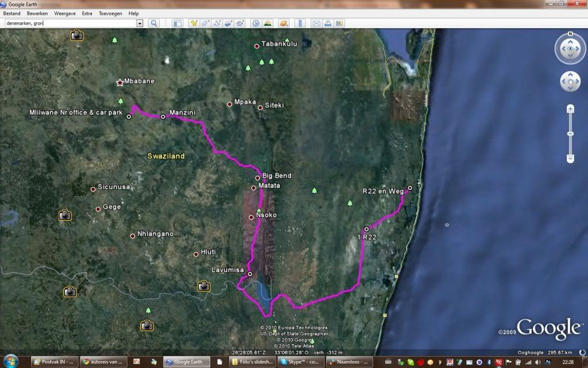Image resolution: width=588 pixels, height=368 pixels.
Task: Start recording a tour
Action: click(240, 24)
